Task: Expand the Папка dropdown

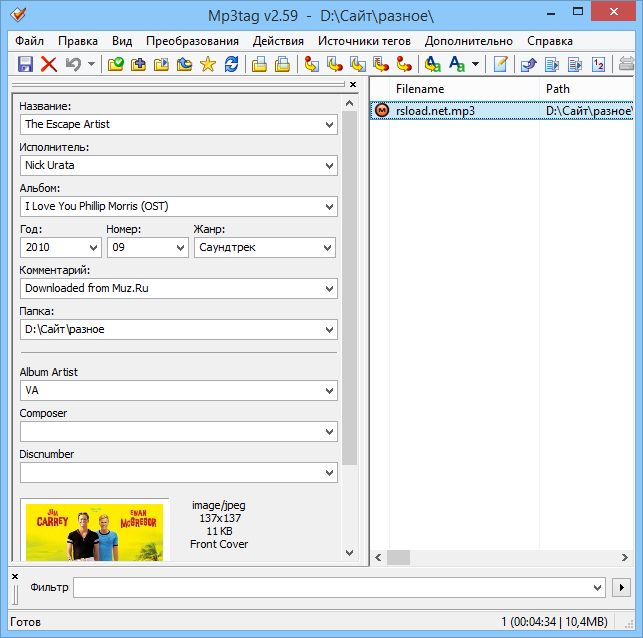Action: 329,330
